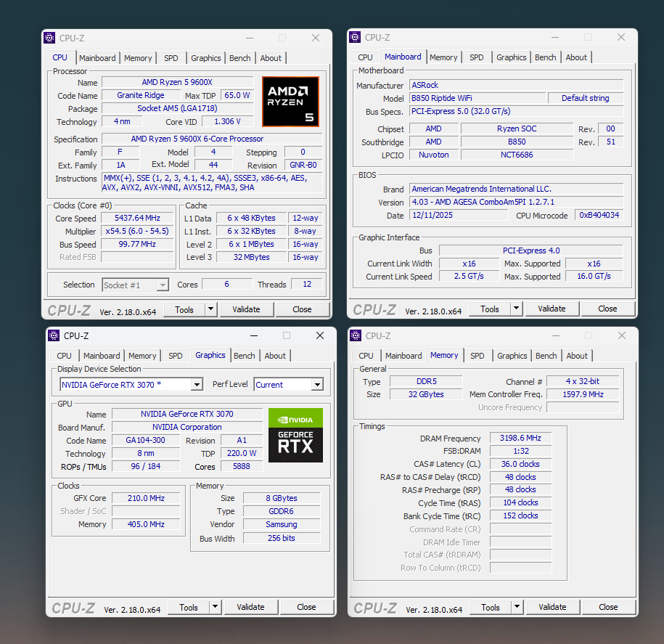Click the empty Uncore Frequency field

(583, 407)
